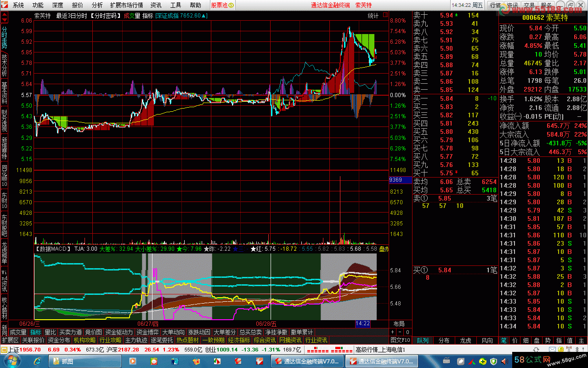Switch to the 资金驱动力 tab

point(119,332)
